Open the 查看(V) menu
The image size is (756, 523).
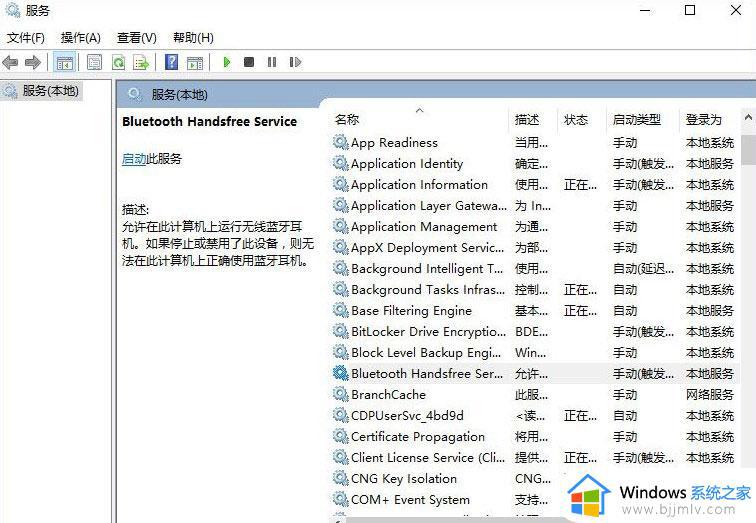point(137,38)
